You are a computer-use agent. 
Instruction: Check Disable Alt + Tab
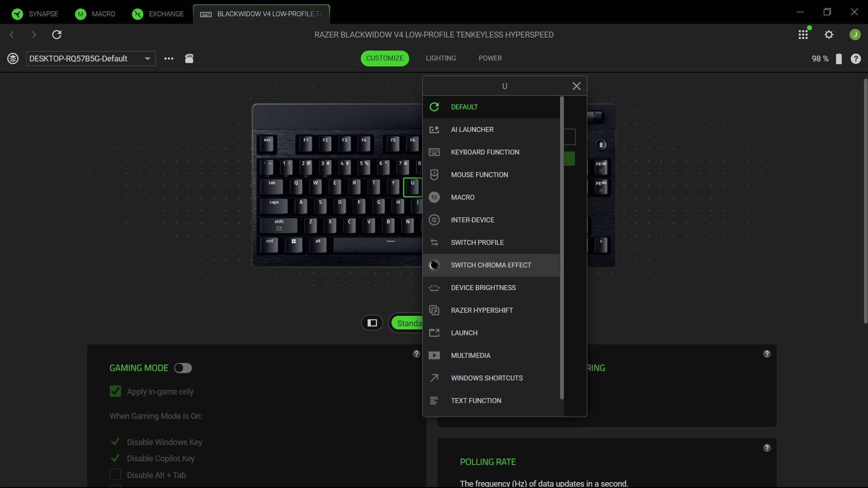pyautogui.click(x=115, y=474)
